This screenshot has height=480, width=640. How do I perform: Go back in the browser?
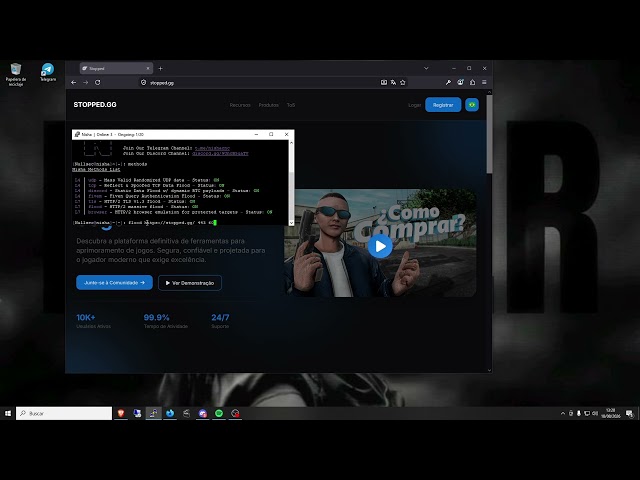pyautogui.click(x=73, y=82)
